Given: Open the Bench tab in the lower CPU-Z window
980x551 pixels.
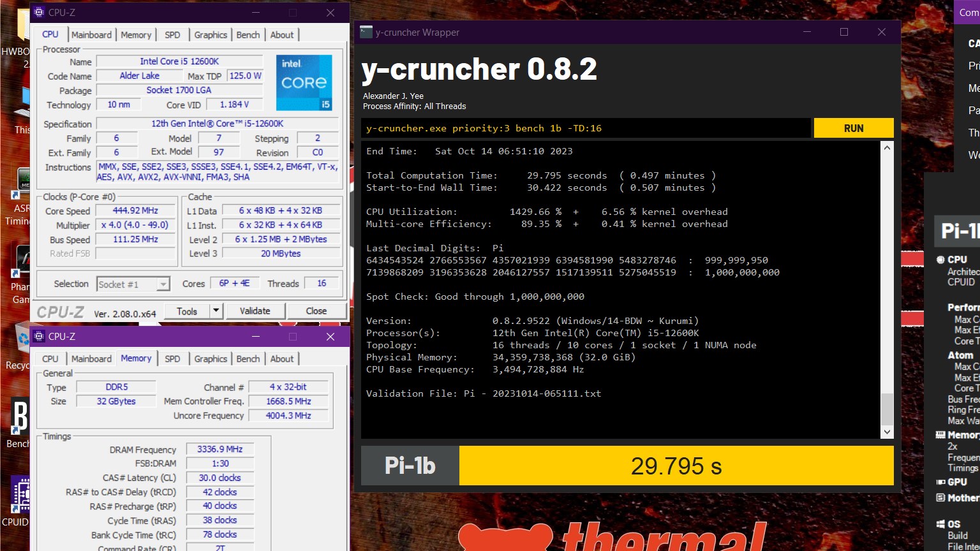Looking at the screenshot, I should coord(248,359).
